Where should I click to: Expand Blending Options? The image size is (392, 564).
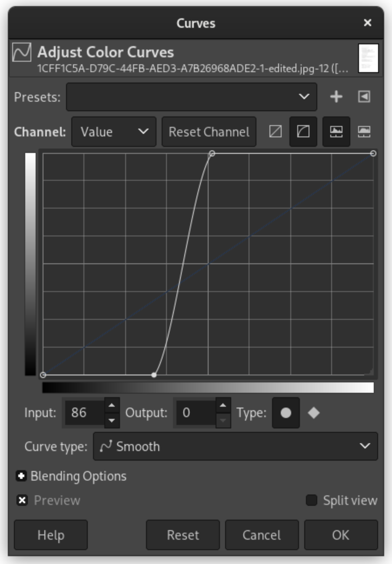pyautogui.click(x=21, y=476)
